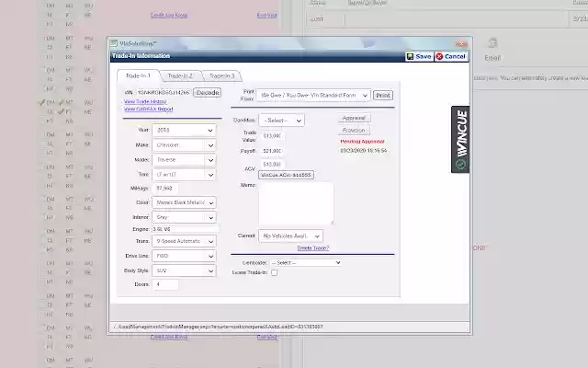Click the Payoff input field
The width and height of the screenshot is (588, 368).
click(x=272, y=151)
